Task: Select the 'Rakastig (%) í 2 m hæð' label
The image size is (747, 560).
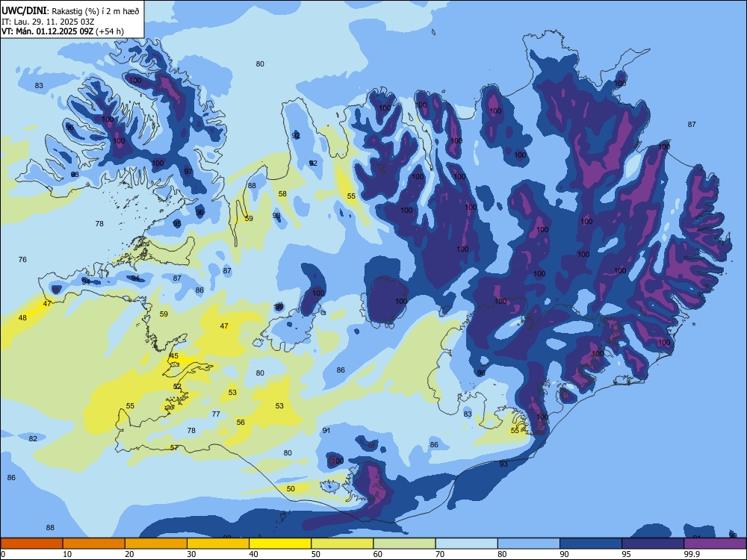Action: (96, 11)
